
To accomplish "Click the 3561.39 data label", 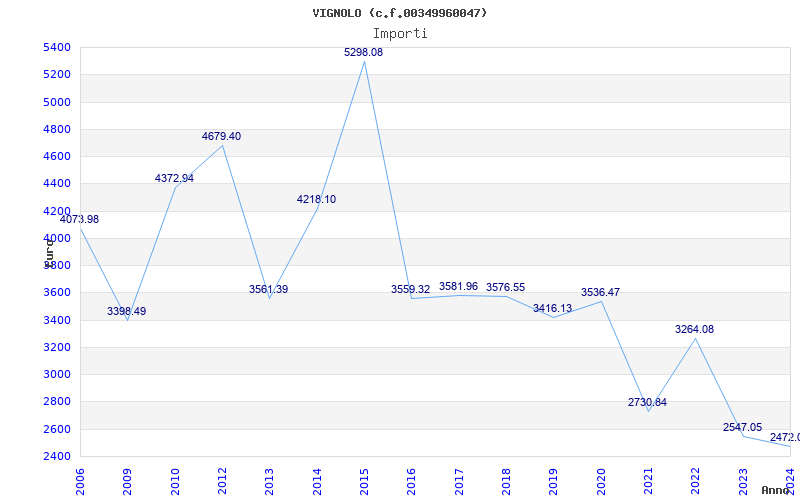I will (268, 289).
